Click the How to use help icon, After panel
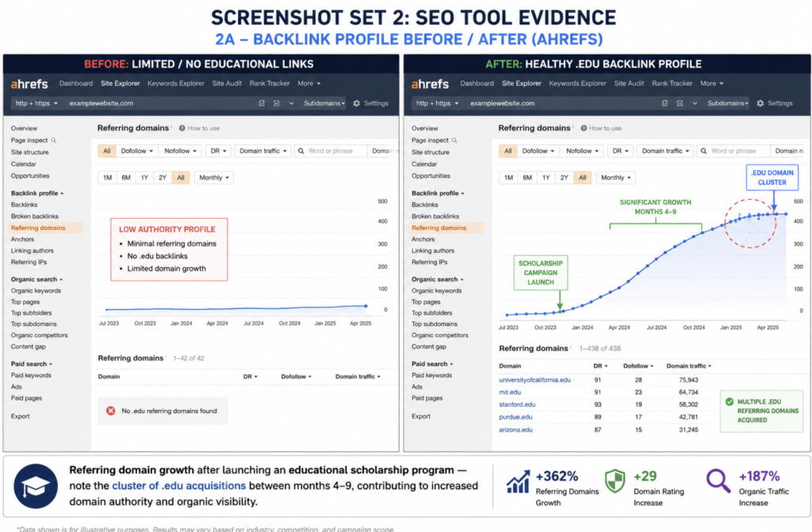Screen dimensions: 812x532 pyautogui.click(x=584, y=128)
